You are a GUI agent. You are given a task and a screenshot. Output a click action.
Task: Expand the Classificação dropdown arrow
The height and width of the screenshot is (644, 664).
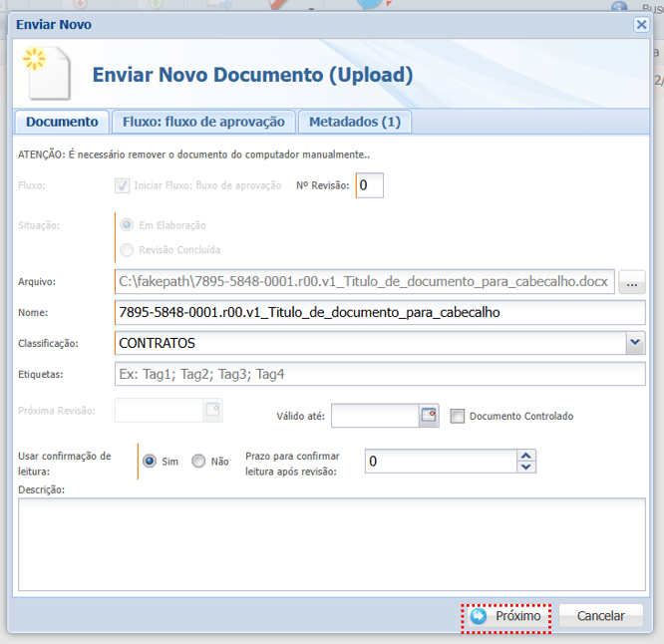[x=635, y=343]
